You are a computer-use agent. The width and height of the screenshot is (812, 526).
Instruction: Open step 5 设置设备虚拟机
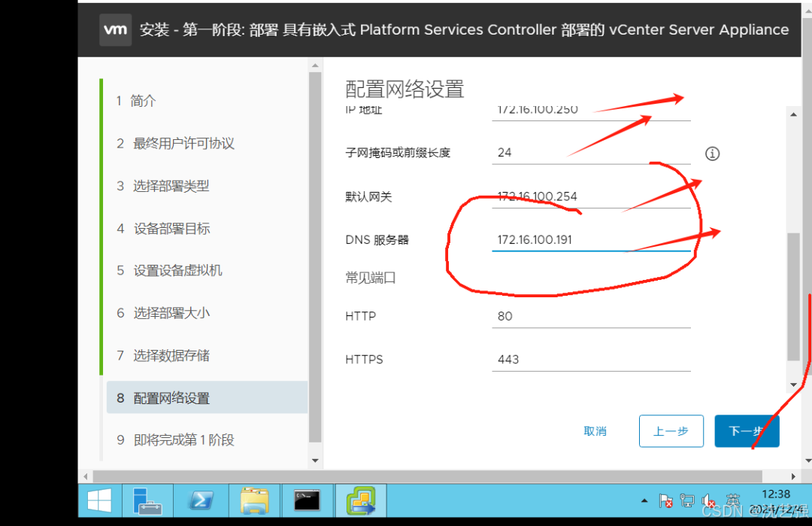(x=169, y=270)
